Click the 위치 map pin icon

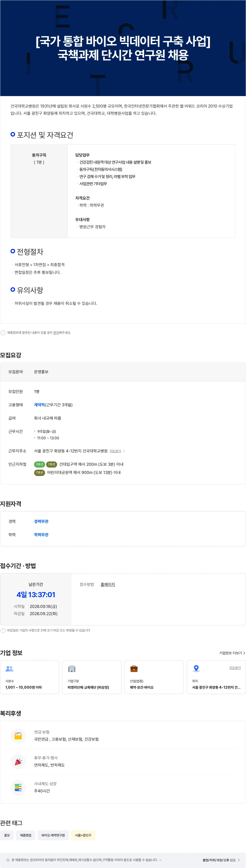point(196,668)
